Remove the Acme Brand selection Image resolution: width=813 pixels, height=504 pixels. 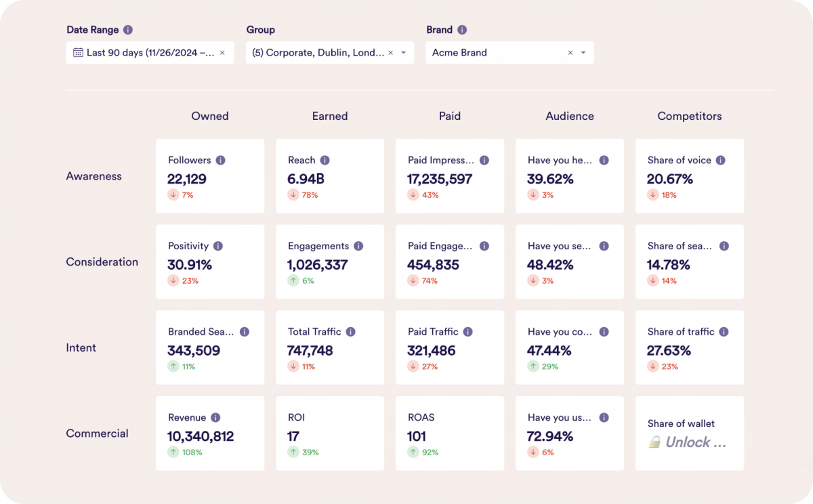pyautogui.click(x=570, y=53)
